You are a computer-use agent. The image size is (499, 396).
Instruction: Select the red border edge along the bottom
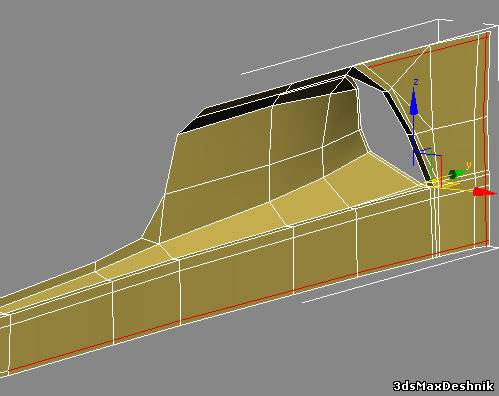tap(247, 307)
